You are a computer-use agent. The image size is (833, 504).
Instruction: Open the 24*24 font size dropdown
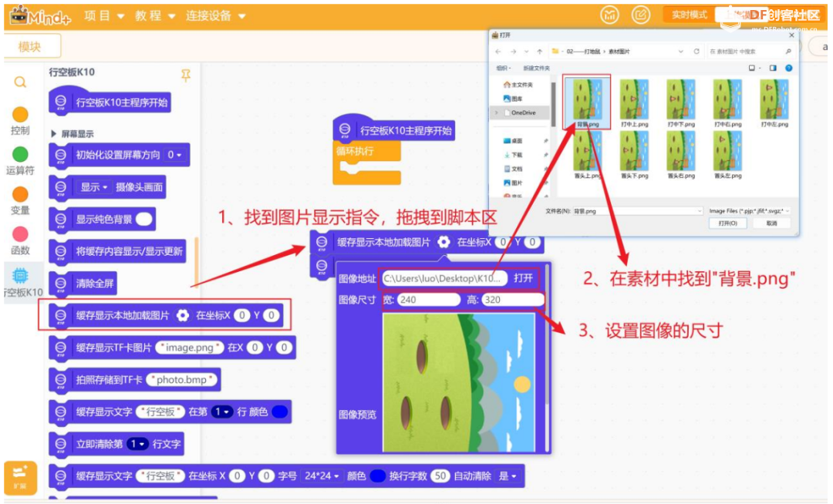322,476
